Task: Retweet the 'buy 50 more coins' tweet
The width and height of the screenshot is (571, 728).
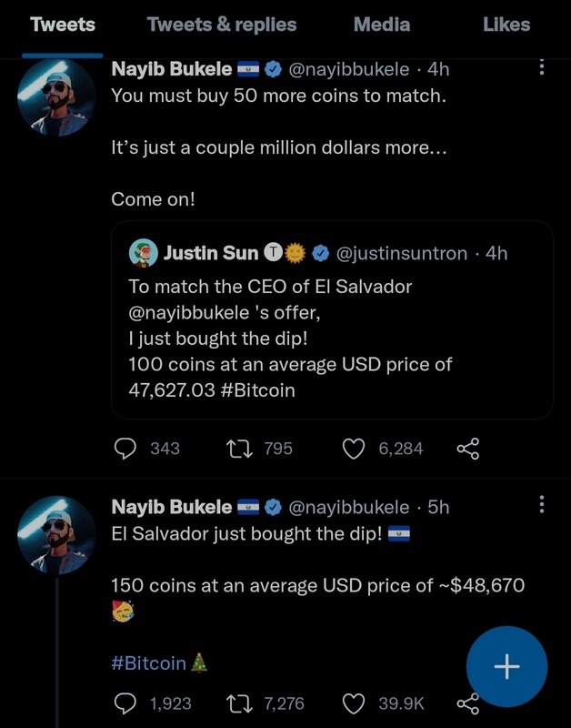Action: click(x=238, y=448)
